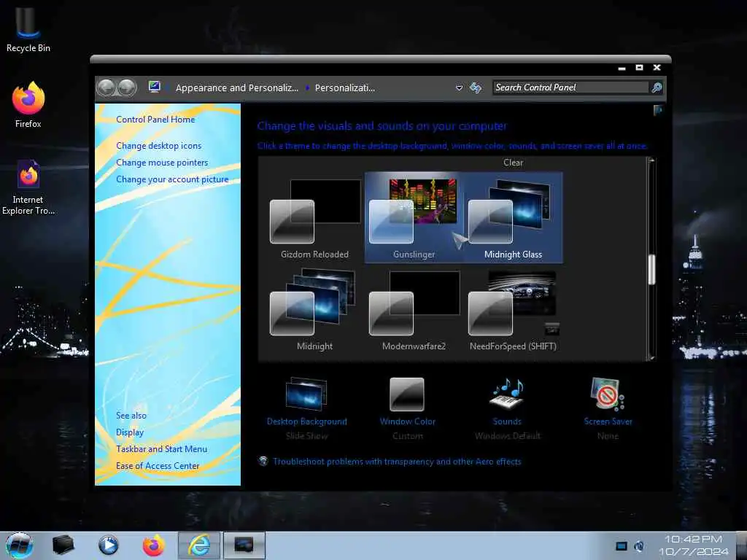Open the Recycle Bin desktop icon
The height and width of the screenshot is (560, 747).
pyautogui.click(x=28, y=29)
